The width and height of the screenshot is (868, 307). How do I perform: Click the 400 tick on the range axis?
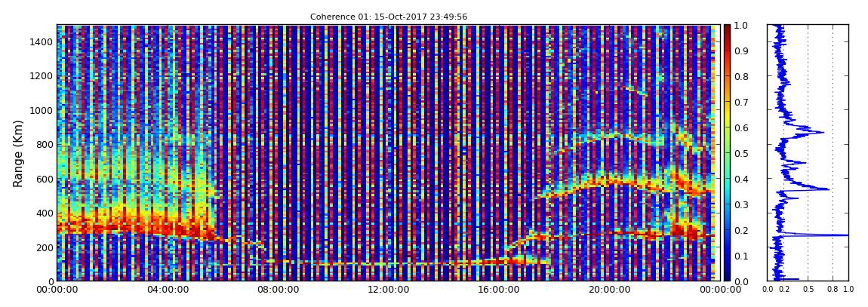coord(44,213)
